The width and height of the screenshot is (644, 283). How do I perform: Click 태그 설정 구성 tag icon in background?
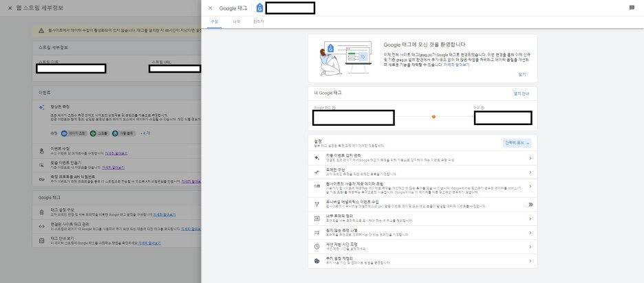click(x=41, y=212)
